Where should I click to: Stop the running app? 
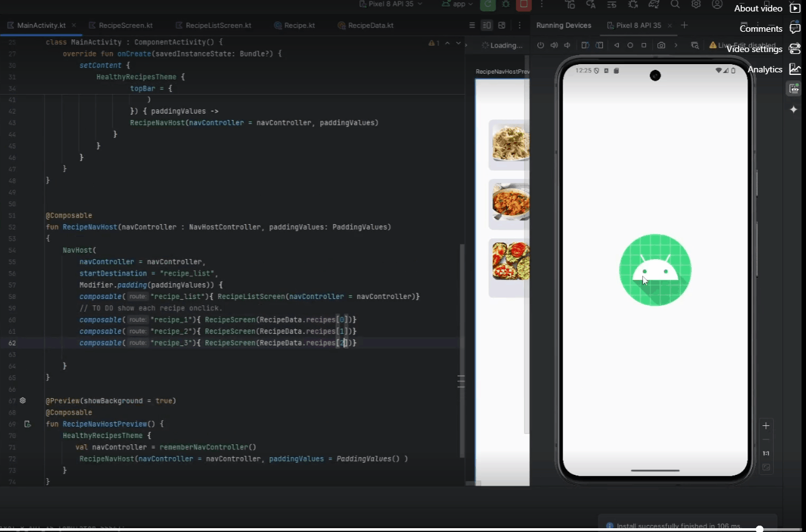(523, 4)
